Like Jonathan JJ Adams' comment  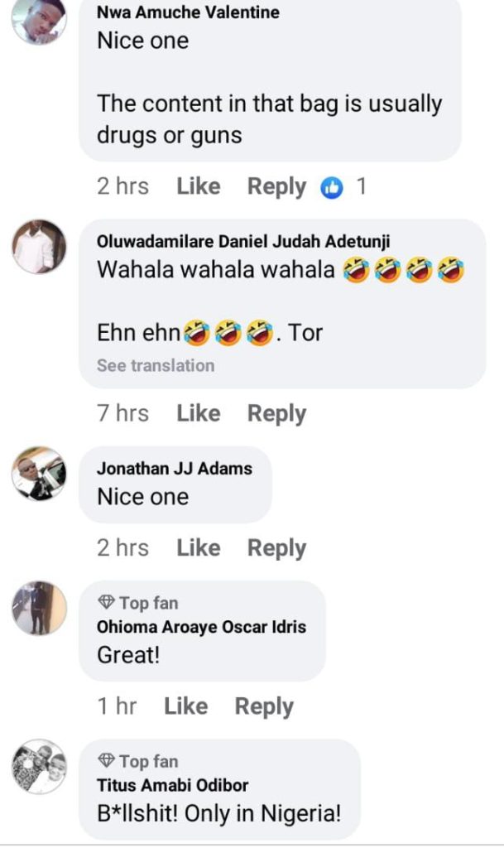[x=199, y=548]
